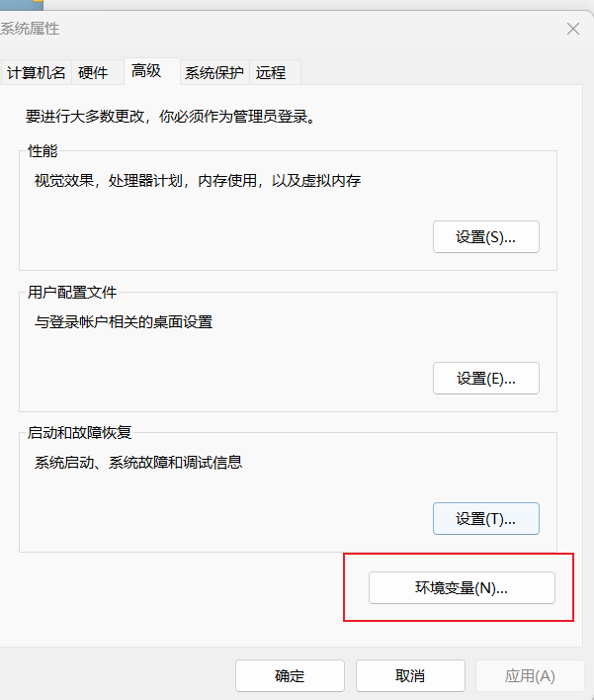
Task: Click the 应用(A) apply button
Action: pyautogui.click(x=530, y=676)
